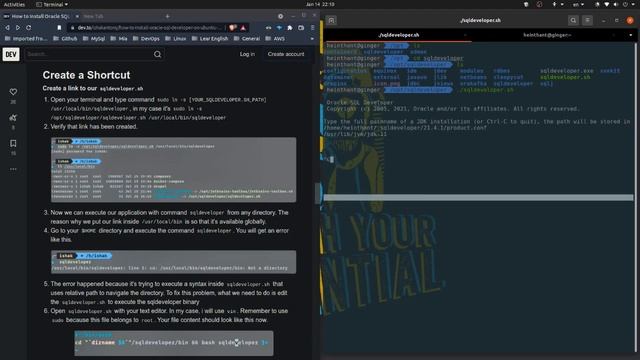
Task: Open a new terminal tab icon
Action: pyautogui.click(x=331, y=20)
